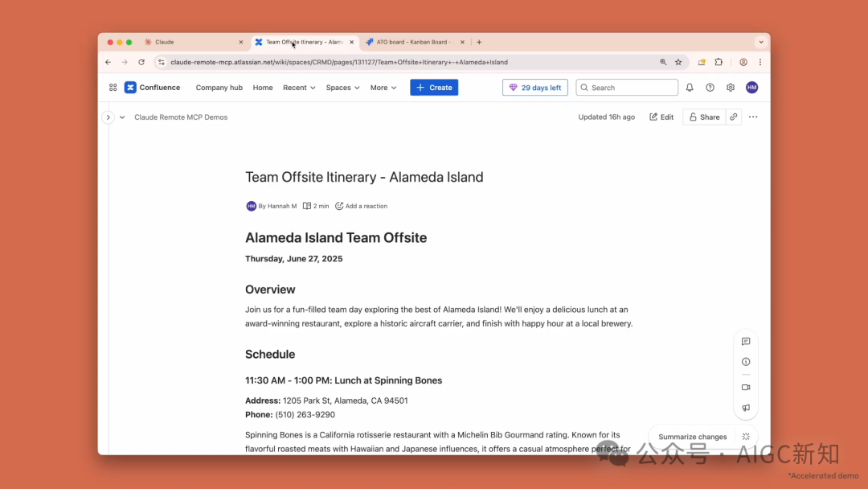Click in the Confluence search field
The height and width of the screenshot is (489, 868).
click(x=627, y=88)
